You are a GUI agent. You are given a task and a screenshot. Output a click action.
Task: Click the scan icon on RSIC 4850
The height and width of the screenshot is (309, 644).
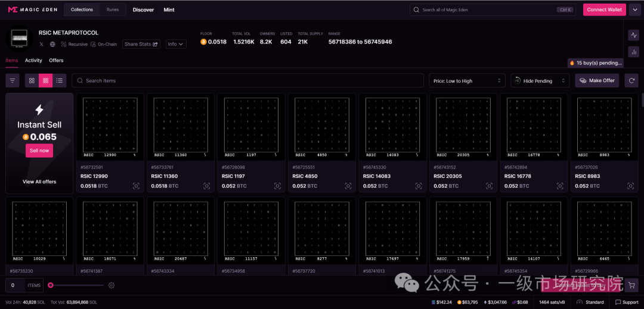click(348, 186)
